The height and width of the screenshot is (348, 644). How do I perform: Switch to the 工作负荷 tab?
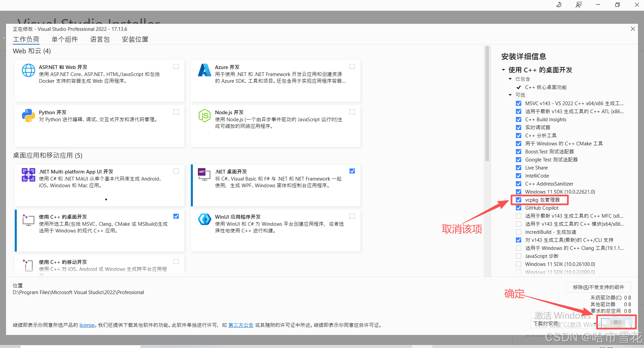coord(26,40)
